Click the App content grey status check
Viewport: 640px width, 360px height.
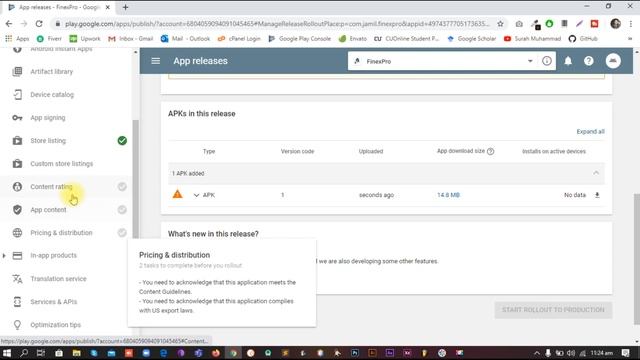point(122,209)
